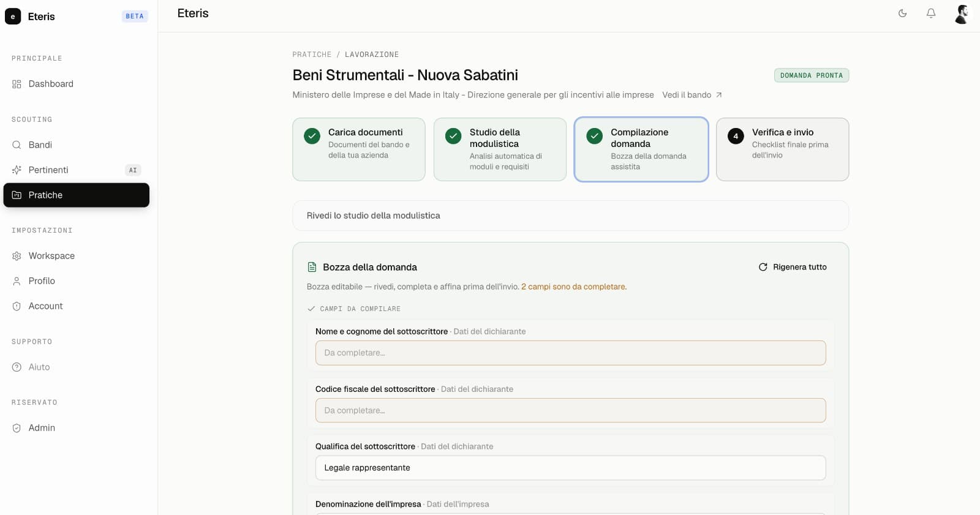Click the Account shield icon
This screenshot has height=515, width=980.
coord(17,306)
